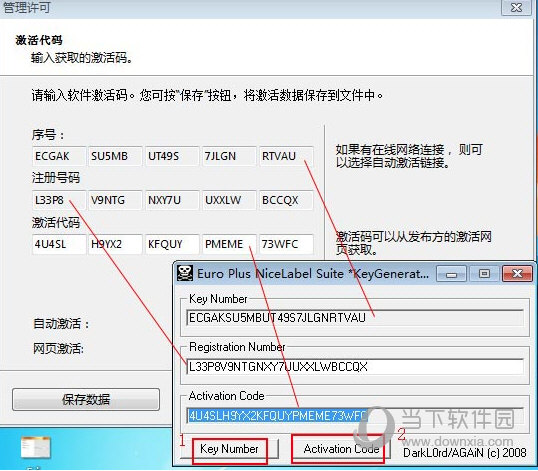Screen dimensions: 538x471
Task: Select registration field containing NXY7U
Action: pyautogui.click(x=172, y=200)
